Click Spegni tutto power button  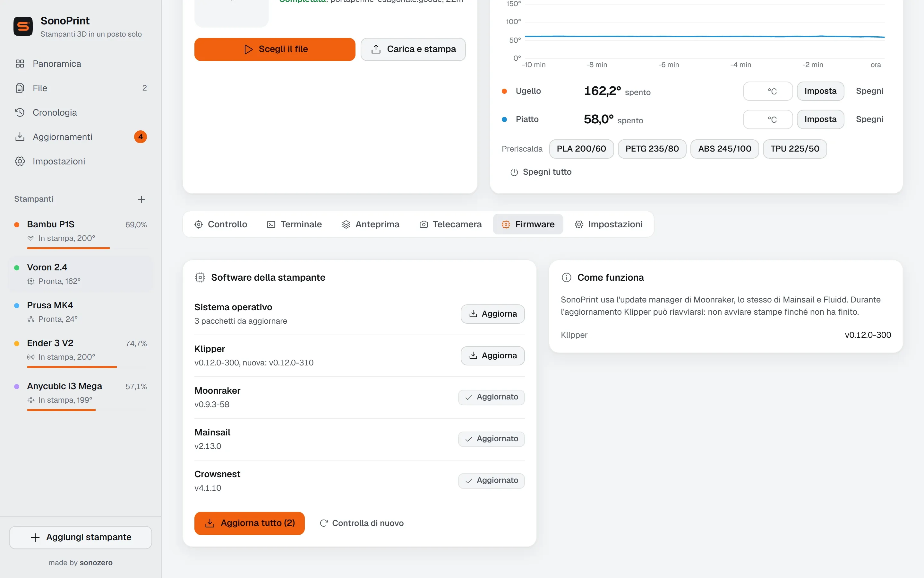(x=541, y=172)
